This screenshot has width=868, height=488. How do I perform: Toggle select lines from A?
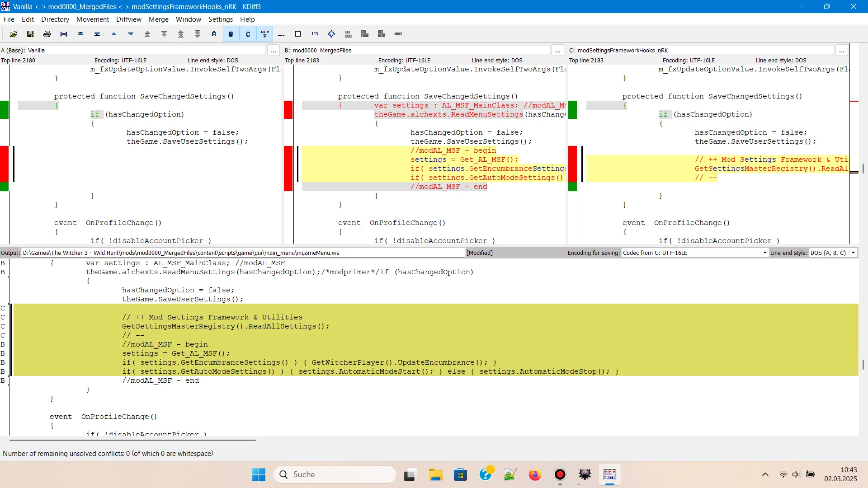point(214,34)
